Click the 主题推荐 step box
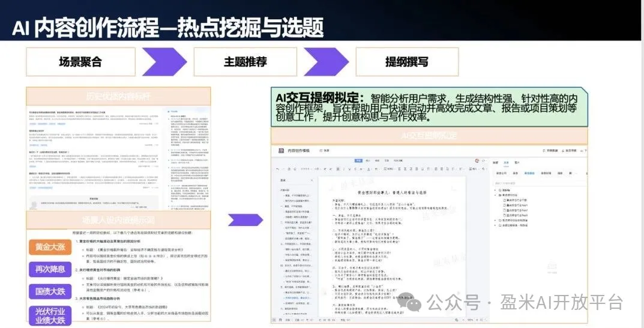Image resolution: width=644 pixels, height=328 pixels. pyautogui.click(x=245, y=62)
